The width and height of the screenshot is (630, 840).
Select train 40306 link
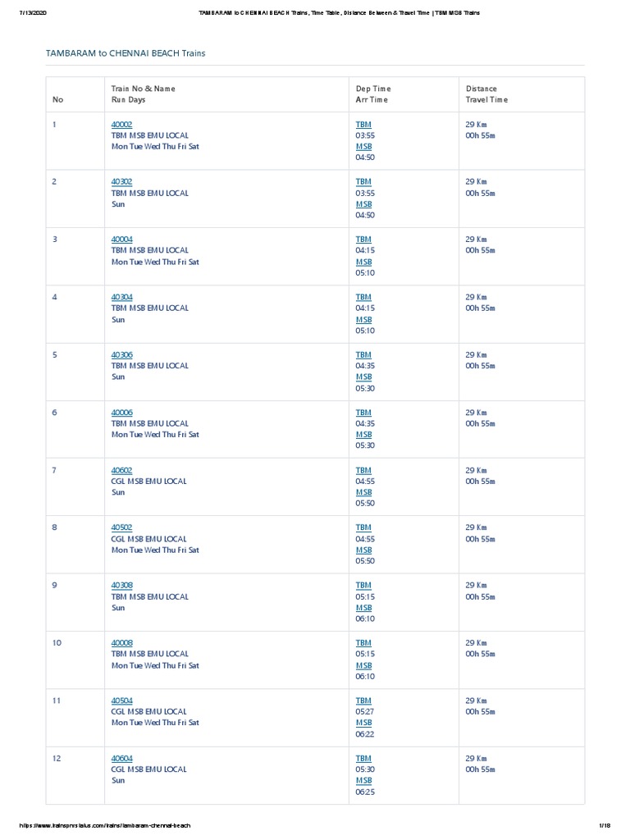click(121, 354)
